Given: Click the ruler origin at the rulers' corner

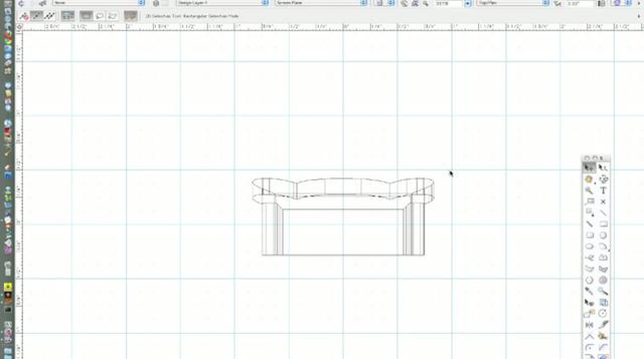Looking at the screenshot, I should point(19,27).
